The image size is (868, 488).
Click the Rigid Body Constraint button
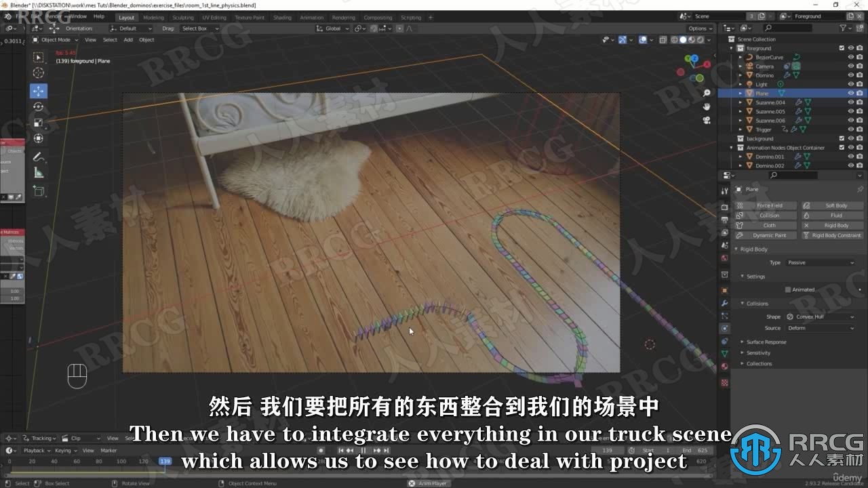point(831,235)
